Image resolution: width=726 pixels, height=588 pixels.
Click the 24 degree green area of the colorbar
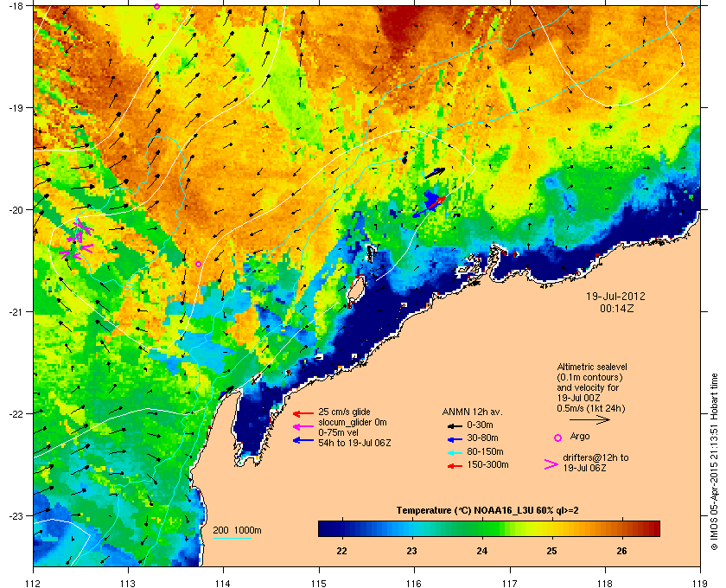pyautogui.click(x=482, y=528)
